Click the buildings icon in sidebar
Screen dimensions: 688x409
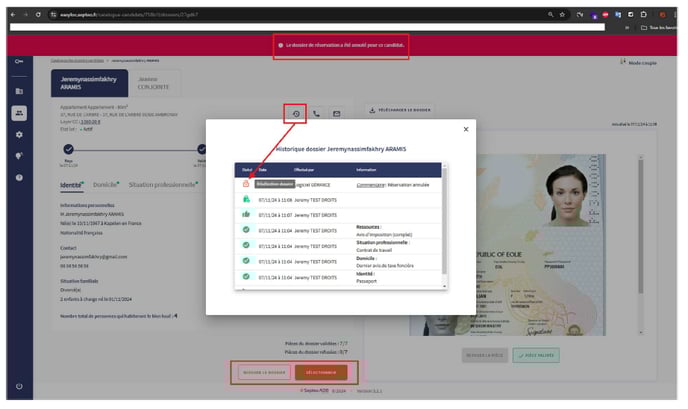coord(19,91)
